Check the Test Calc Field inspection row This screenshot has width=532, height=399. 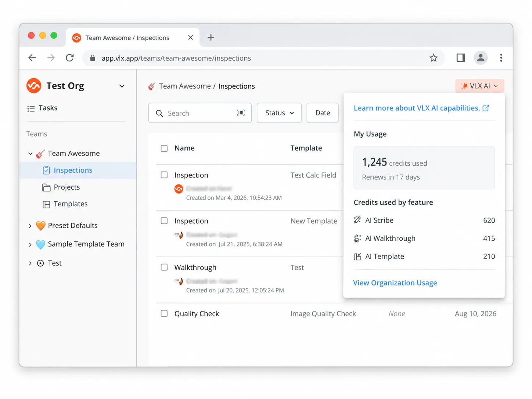[164, 175]
